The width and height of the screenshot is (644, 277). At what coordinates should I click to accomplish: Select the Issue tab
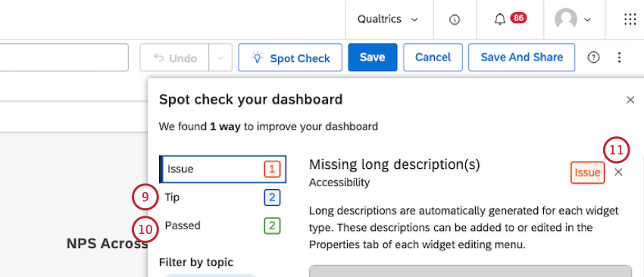click(x=223, y=169)
